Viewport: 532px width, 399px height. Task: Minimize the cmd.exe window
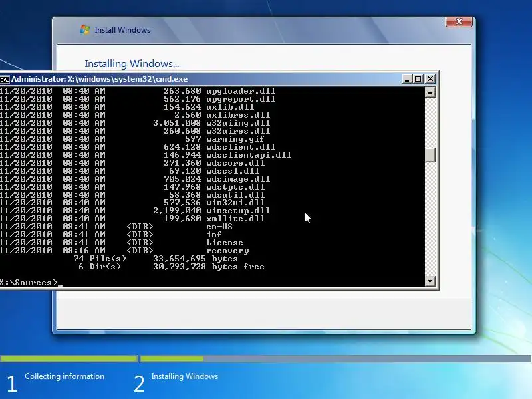click(407, 79)
